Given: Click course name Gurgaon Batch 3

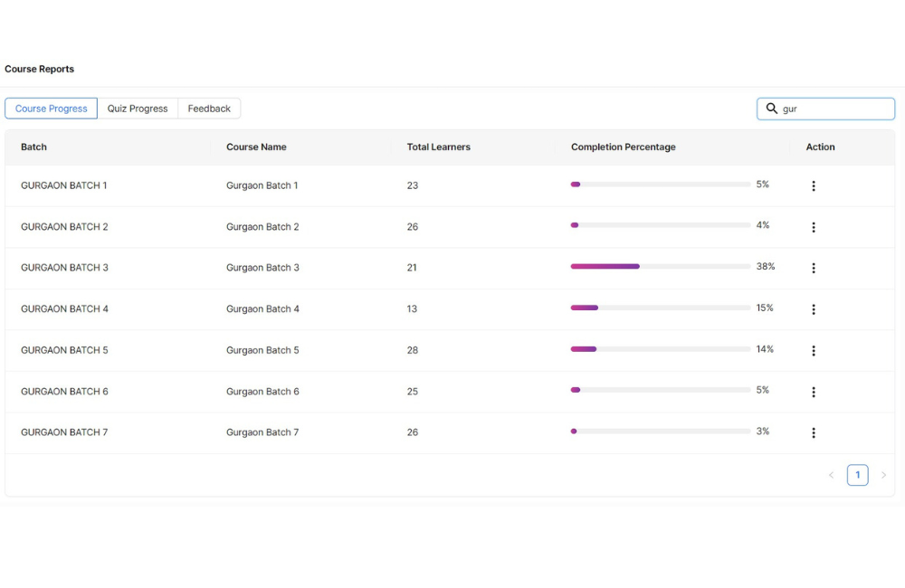Looking at the screenshot, I should click(x=262, y=268).
